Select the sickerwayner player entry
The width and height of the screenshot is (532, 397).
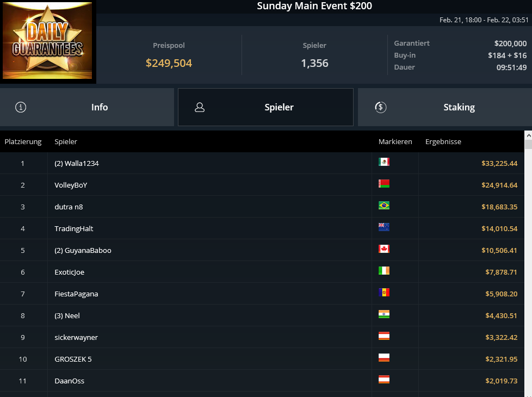pyautogui.click(x=76, y=337)
